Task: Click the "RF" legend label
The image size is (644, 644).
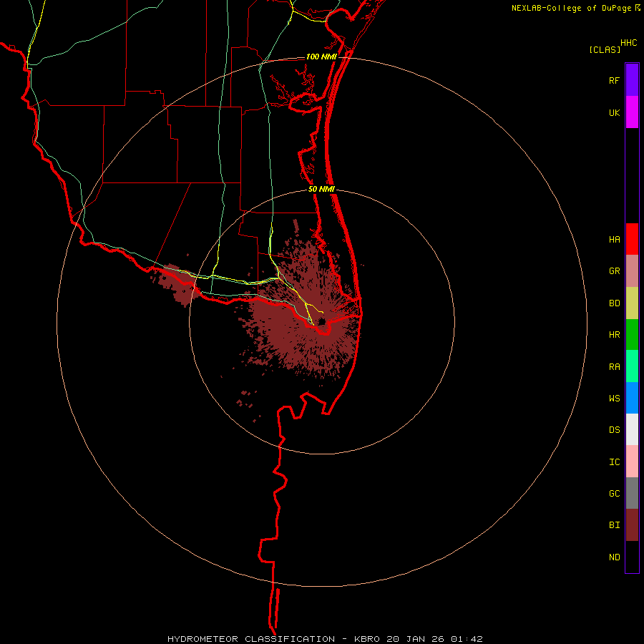Action: coord(614,81)
